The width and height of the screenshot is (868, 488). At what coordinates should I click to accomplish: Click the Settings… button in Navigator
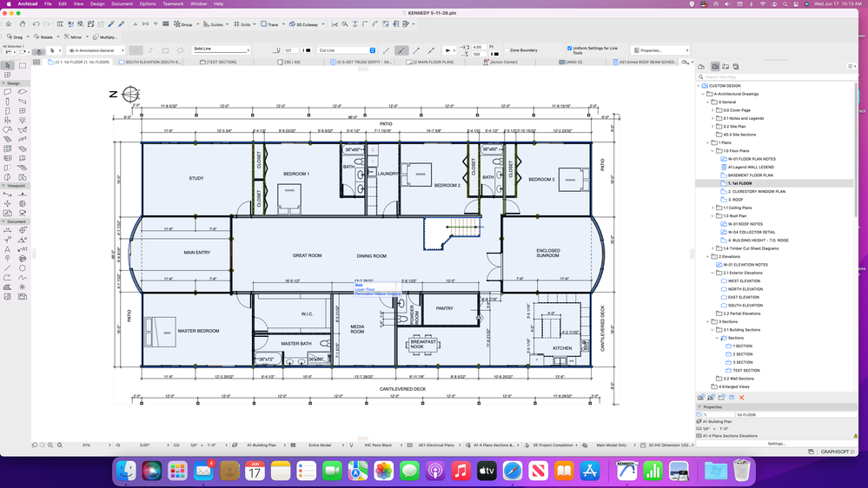pyautogui.click(x=776, y=444)
